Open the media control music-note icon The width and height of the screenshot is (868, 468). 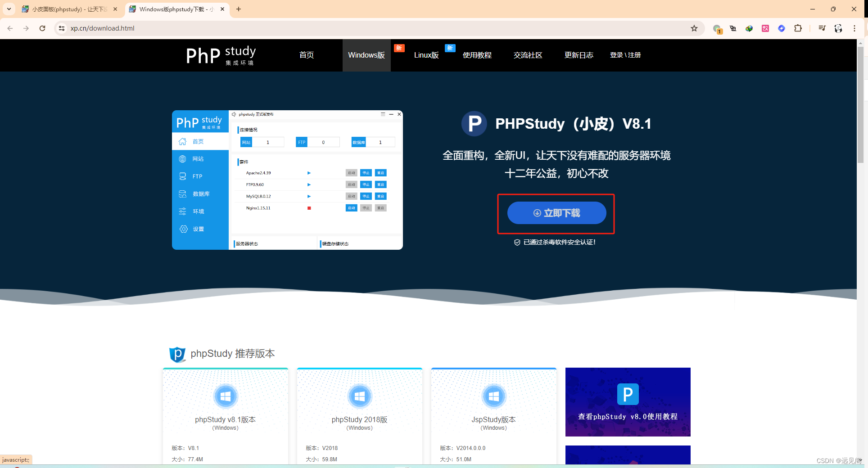(x=822, y=28)
